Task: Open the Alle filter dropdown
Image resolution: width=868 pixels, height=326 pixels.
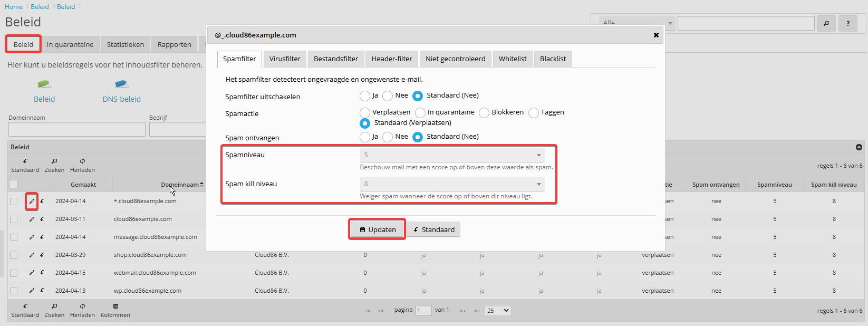Action: pos(637,23)
